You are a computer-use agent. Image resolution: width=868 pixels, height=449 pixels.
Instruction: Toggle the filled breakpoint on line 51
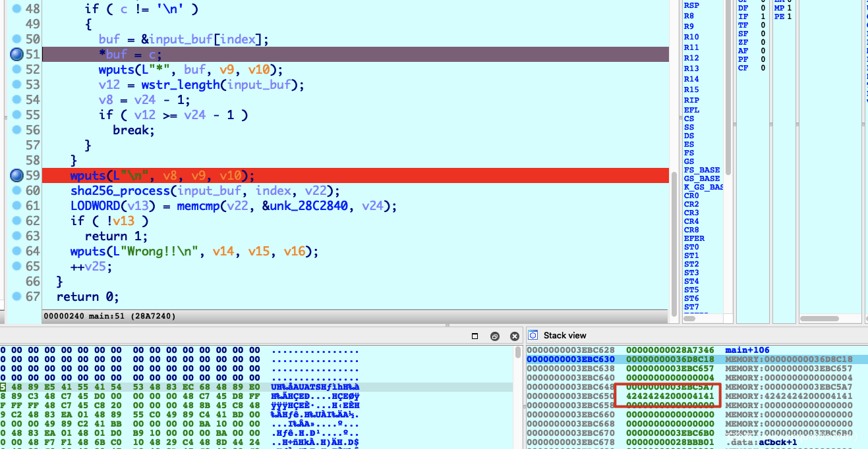click(16, 54)
